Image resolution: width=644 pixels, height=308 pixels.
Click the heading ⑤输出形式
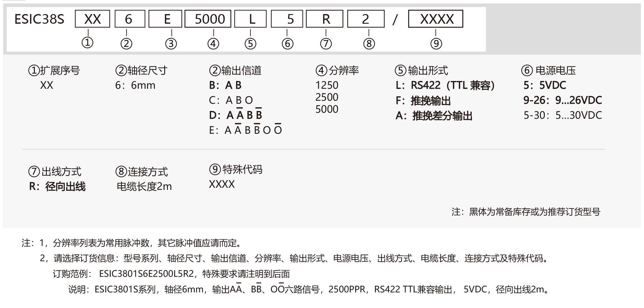(421, 70)
